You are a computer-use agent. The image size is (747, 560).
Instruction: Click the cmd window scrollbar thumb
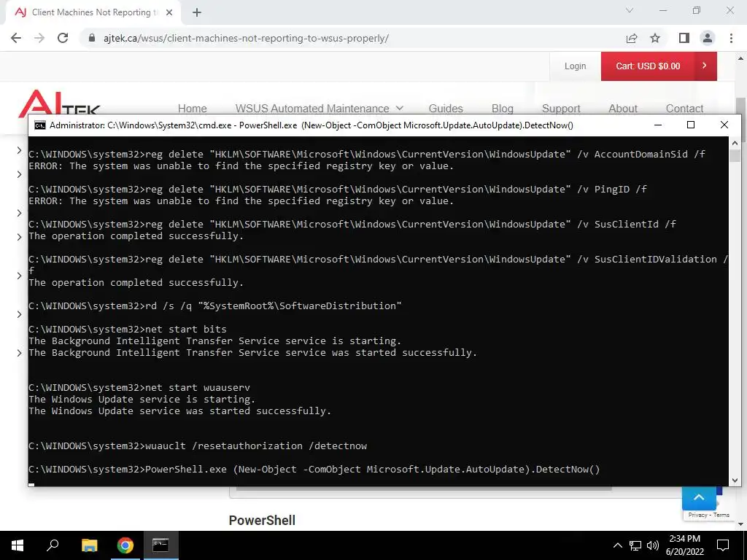[735, 156]
